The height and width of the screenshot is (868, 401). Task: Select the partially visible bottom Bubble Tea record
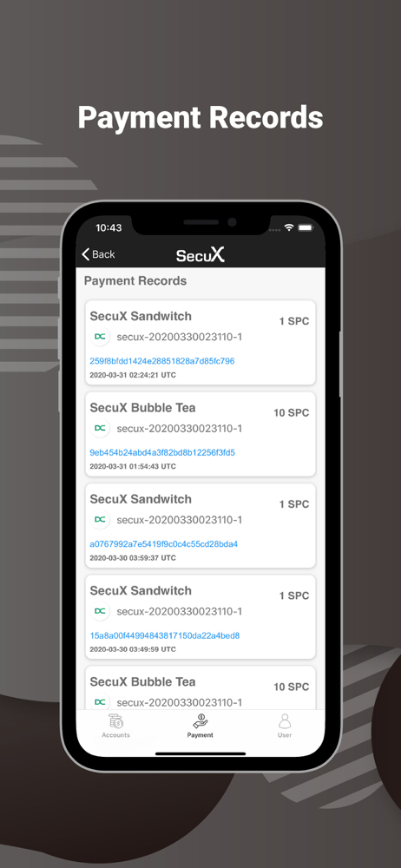pos(200,688)
